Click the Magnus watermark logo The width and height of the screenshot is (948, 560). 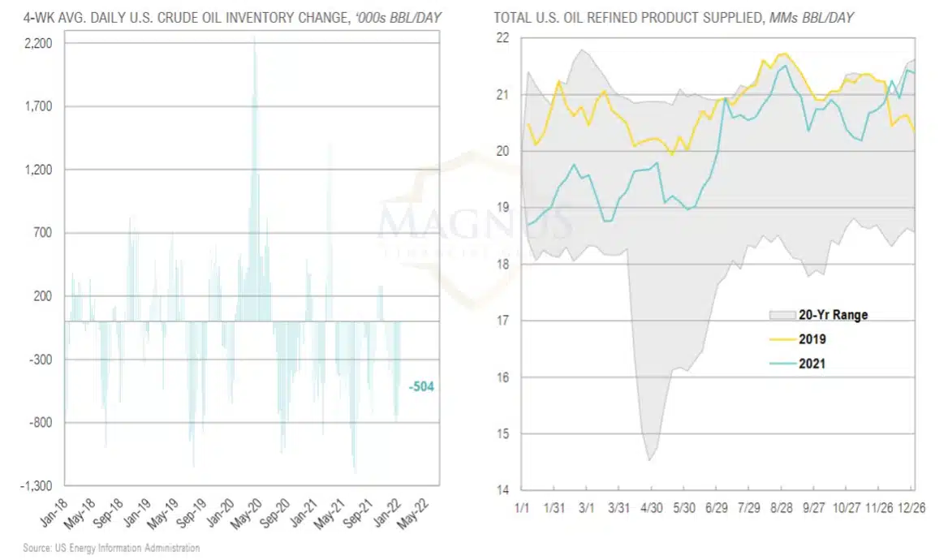(x=476, y=221)
